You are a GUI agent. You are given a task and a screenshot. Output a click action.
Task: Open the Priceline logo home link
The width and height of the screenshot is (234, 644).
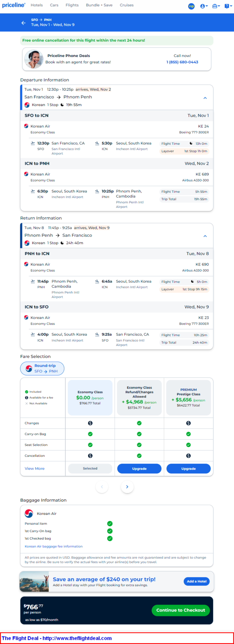tap(14, 5)
